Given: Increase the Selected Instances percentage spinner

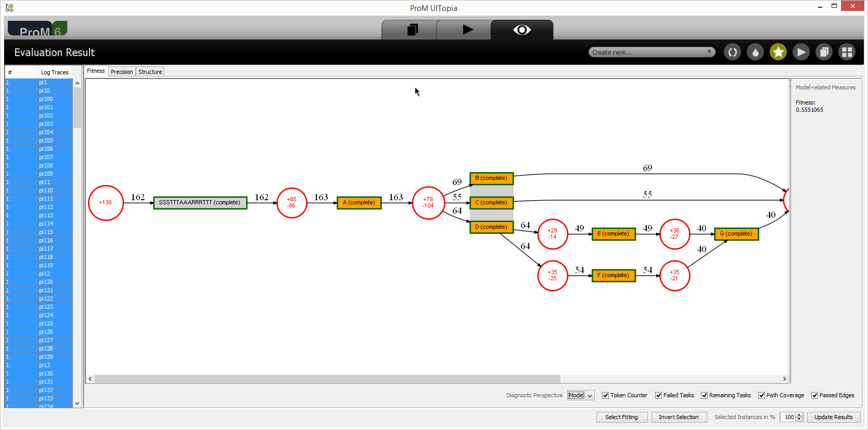Looking at the screenshot, I should [800, 414].
